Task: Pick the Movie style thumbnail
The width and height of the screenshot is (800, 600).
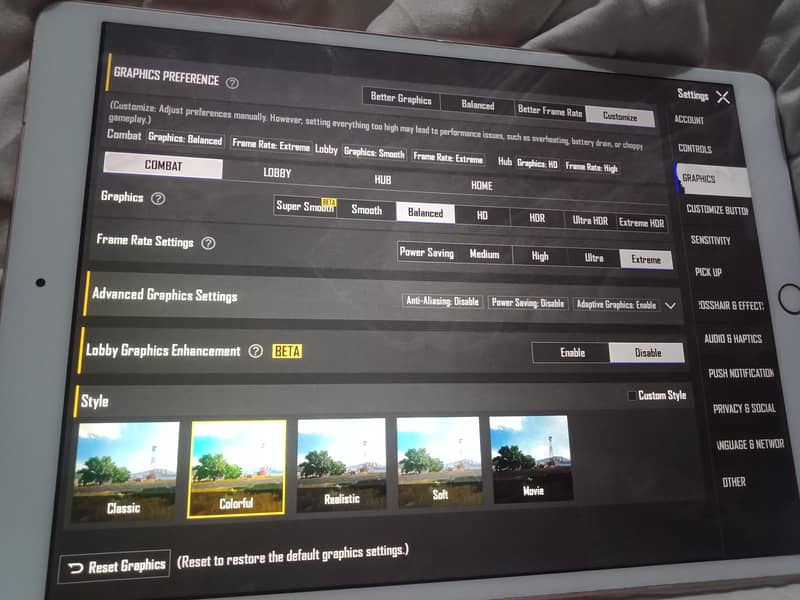Action: coord(531,459)
